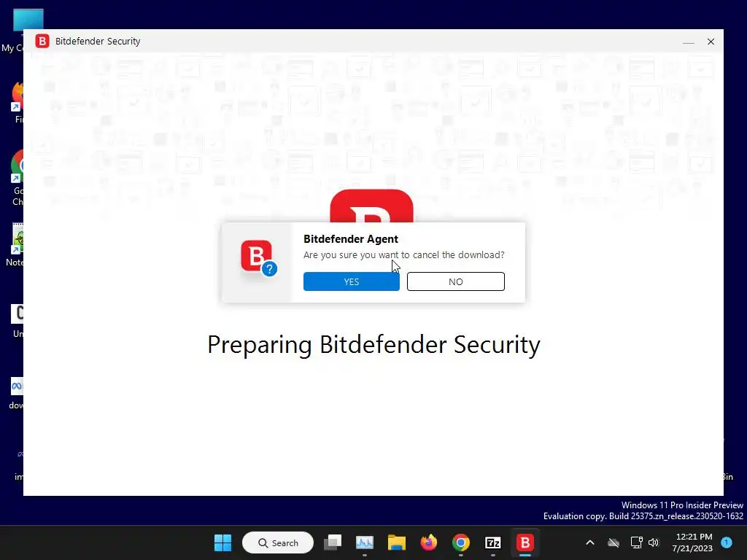Screen dimensions: 747x560
Task: Open Task View from the taskbar
Action: (x=333, y=542)
